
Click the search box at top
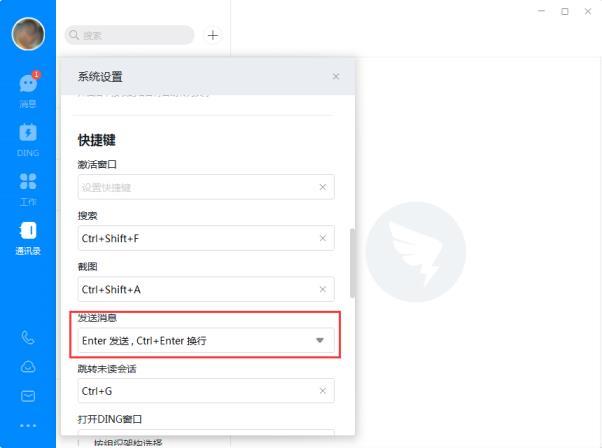click(129, 35)
